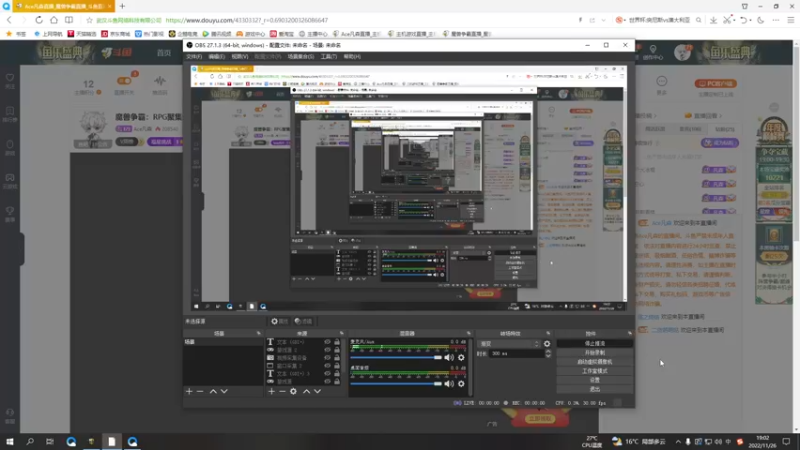Viewport: 800px width, 450px height.
Task: Adjust the desktop audio volume slider
Action: pos(396,384)
